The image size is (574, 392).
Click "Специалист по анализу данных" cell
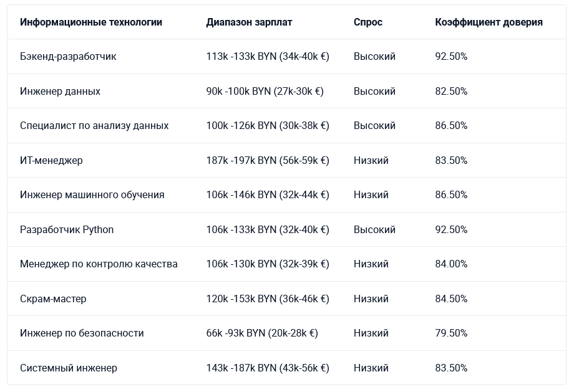coord(94,126)
